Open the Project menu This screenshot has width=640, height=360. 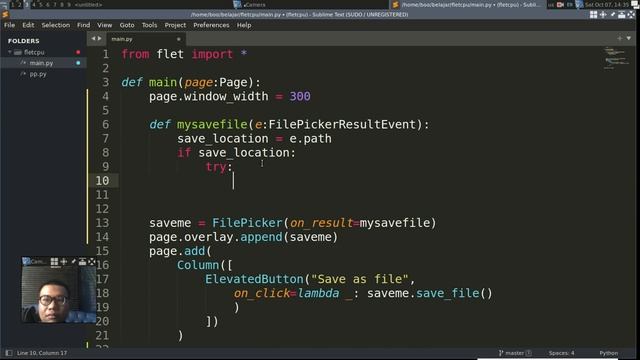pos(175,25)
